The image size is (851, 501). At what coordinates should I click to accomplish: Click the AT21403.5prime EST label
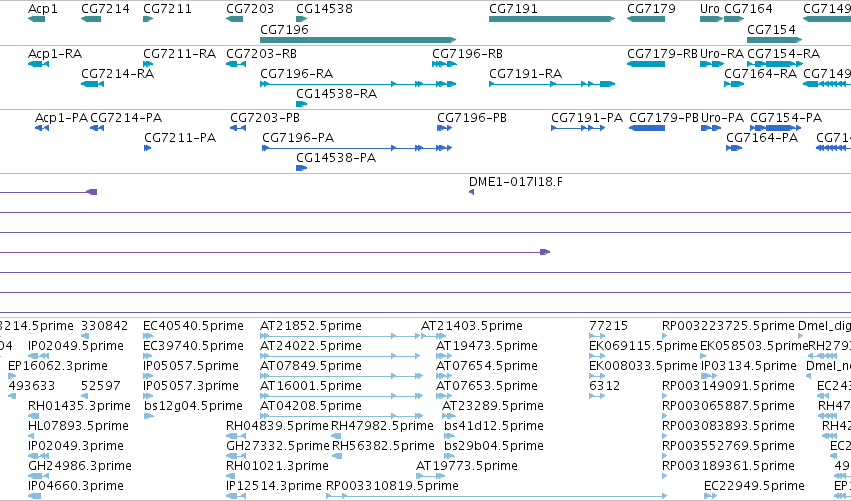(x=472, y=326)
